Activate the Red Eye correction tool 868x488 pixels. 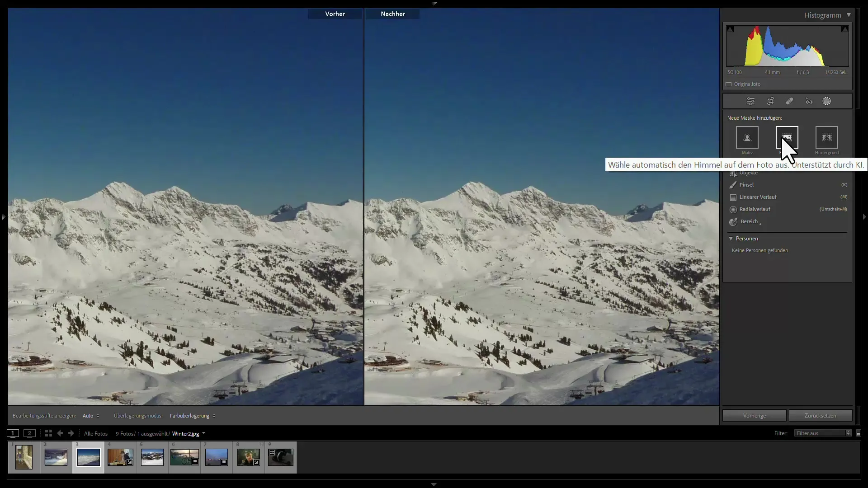[x=809, y=101]
